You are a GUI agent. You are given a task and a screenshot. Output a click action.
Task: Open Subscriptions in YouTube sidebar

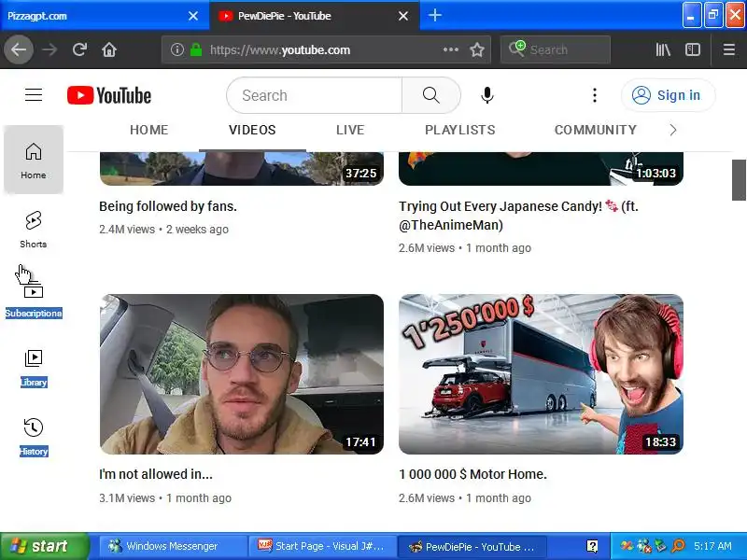(34, 300)
